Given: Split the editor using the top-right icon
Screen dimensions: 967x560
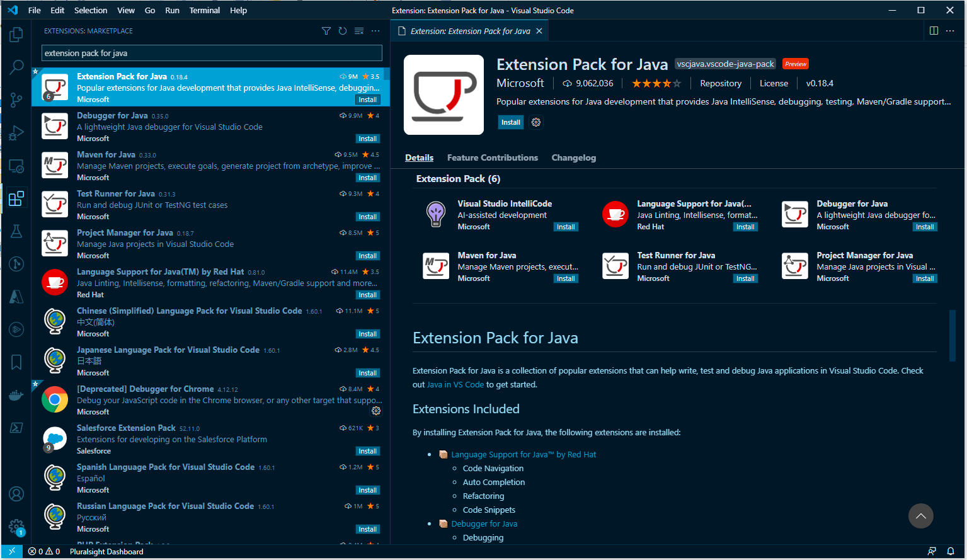Looking at the screenshot, I should coord(933,30).
